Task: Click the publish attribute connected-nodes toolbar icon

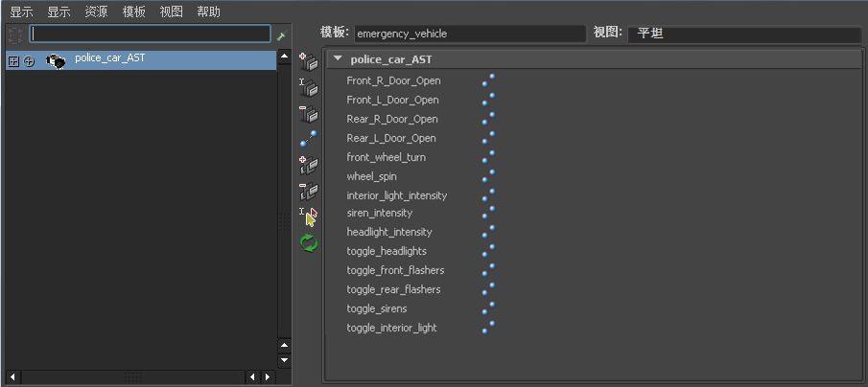Action: (x=308, y=138)
